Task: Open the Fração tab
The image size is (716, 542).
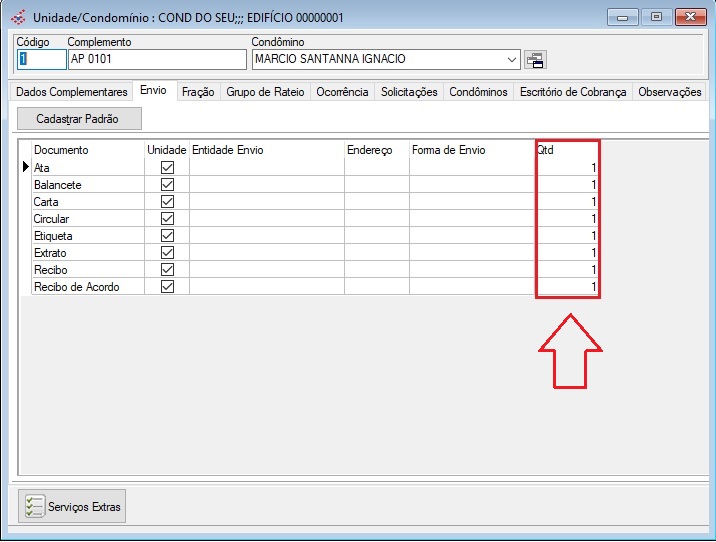Action: 197,92
